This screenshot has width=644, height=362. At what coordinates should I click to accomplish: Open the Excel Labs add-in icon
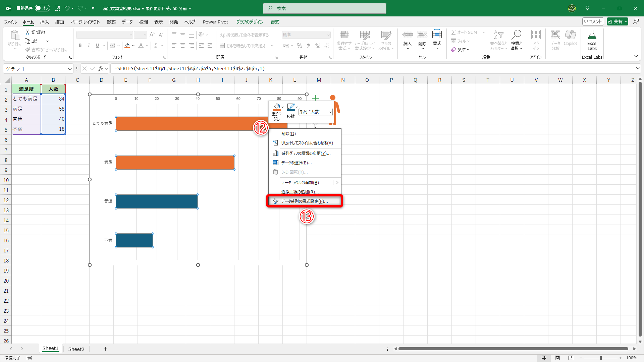pyautogui.click(x=592, y=35)
